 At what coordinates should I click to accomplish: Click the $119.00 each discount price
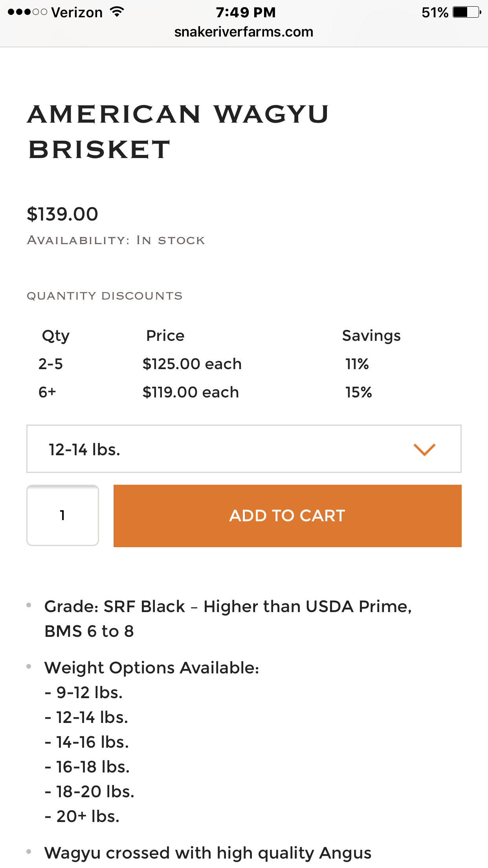[191, 392]
